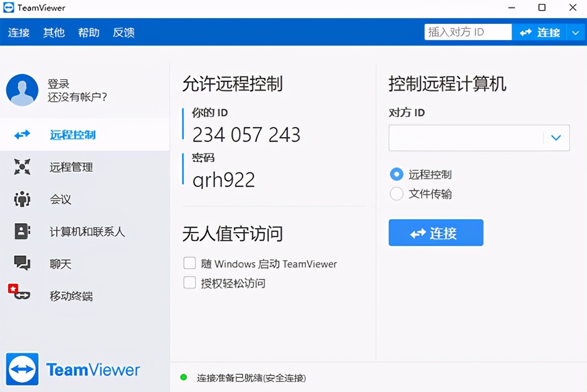Click the green connection status dot

coord(183,378)
